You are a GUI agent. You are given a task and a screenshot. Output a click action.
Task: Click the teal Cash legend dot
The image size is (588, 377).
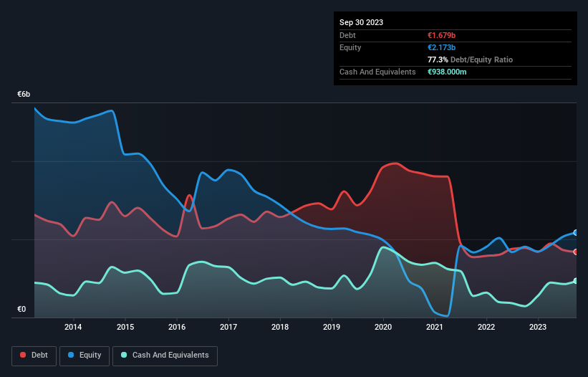pyautogui.click(x=124, y=355)
